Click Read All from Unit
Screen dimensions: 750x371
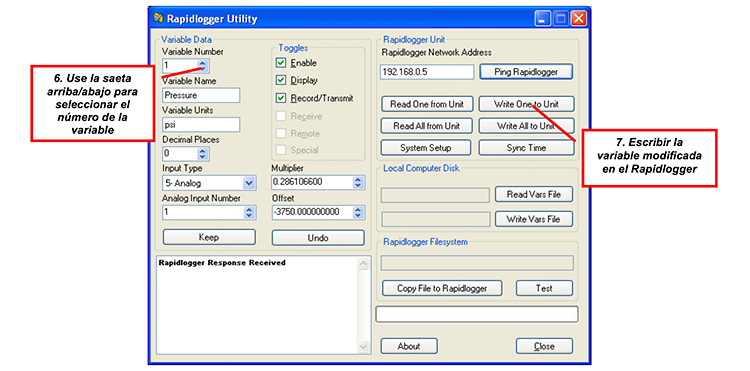click(x=427, y=126)
